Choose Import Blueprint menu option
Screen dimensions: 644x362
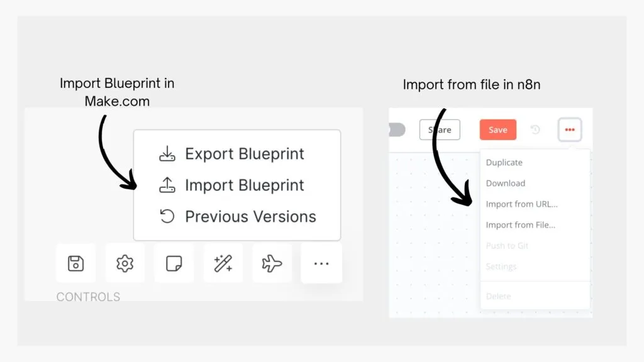[x=244, y=185]
